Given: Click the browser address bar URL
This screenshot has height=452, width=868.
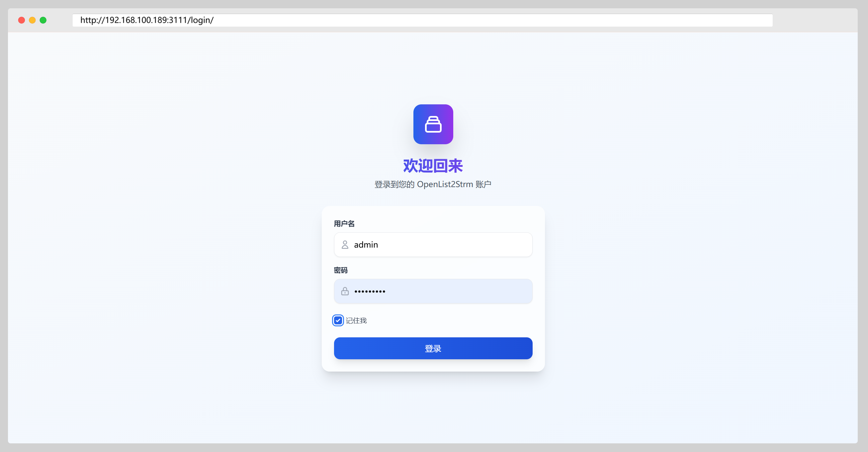Looking at the screenshot, I should click(147, 20).
